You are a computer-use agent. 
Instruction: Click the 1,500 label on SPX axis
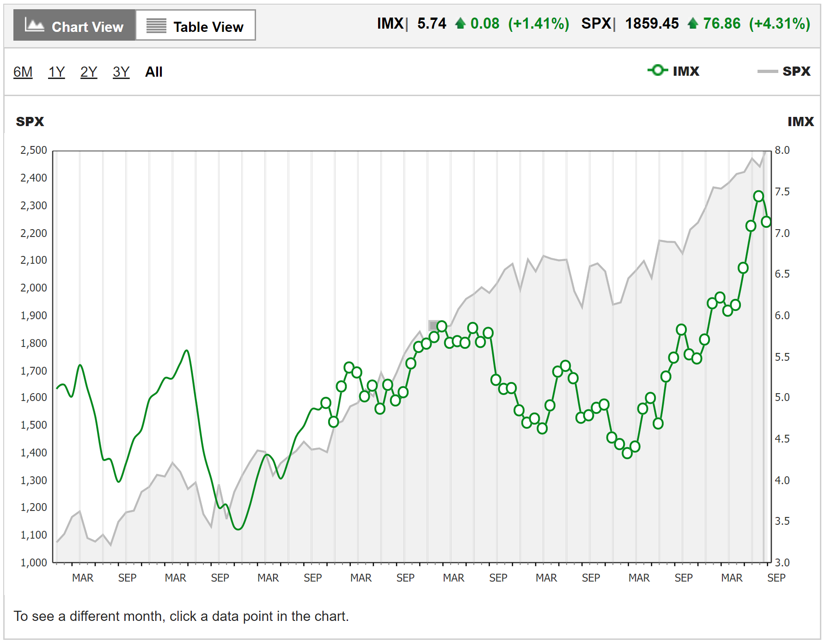34,425
